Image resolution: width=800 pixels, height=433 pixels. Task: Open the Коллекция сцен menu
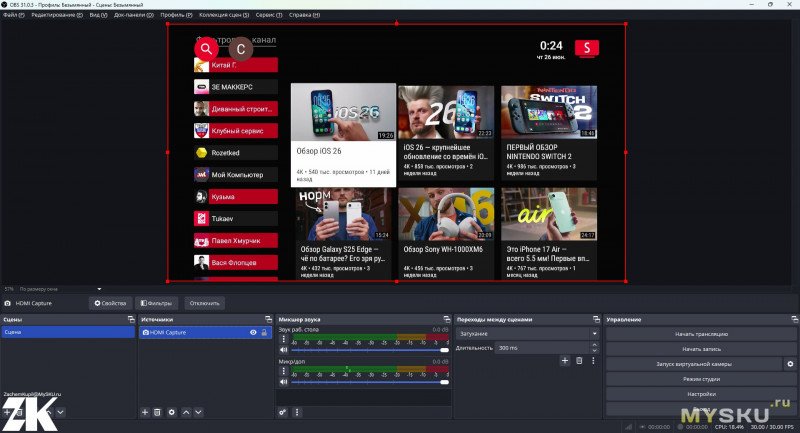tap(224, 15)
